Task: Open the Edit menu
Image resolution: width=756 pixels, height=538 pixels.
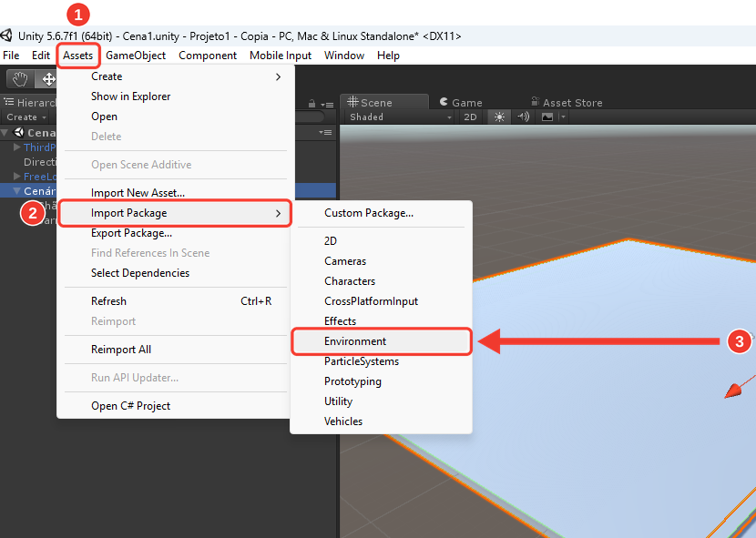Action: (x=40, y=56)
